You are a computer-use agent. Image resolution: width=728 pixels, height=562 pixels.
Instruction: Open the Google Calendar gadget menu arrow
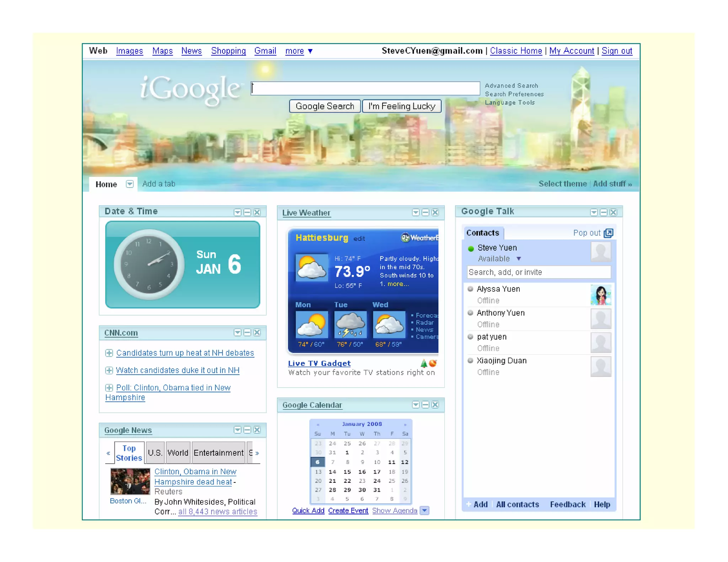(x=416, y=405)
